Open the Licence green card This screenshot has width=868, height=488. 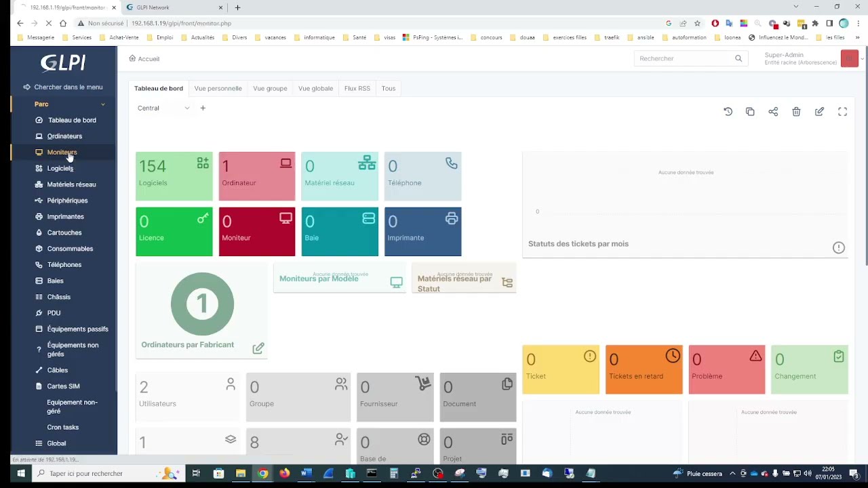[x=174, y=232]
